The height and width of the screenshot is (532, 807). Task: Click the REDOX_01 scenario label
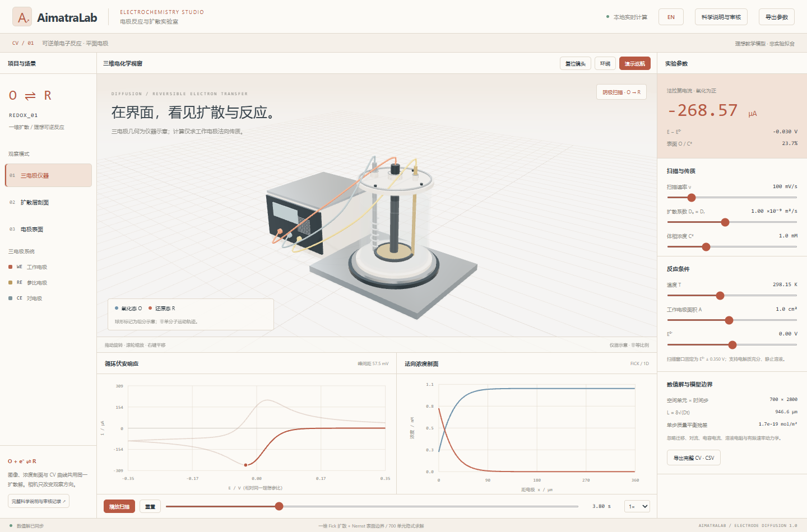click(23, 115)
